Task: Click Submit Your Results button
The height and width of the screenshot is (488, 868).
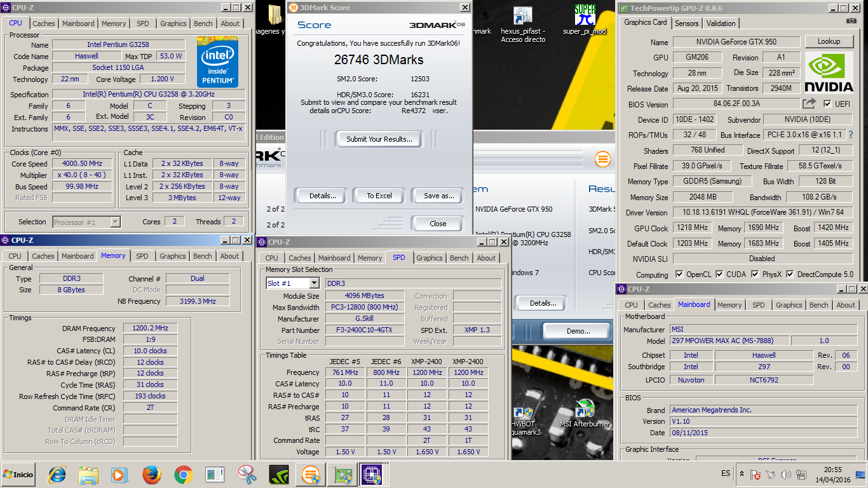Action: 379,139
